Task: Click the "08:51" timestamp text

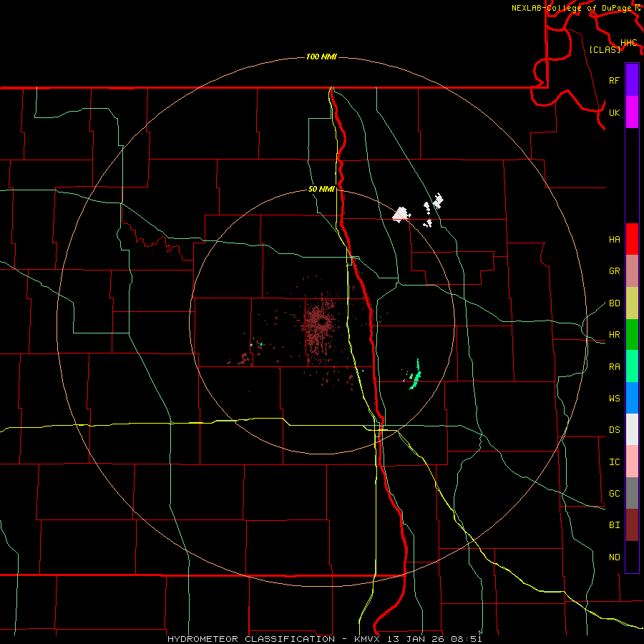Action: tap(467, 639)
